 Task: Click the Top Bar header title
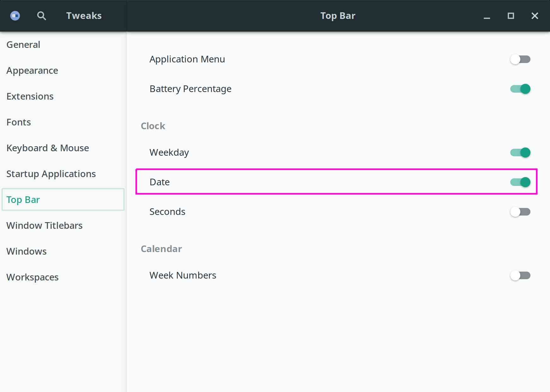pos(338,16)
